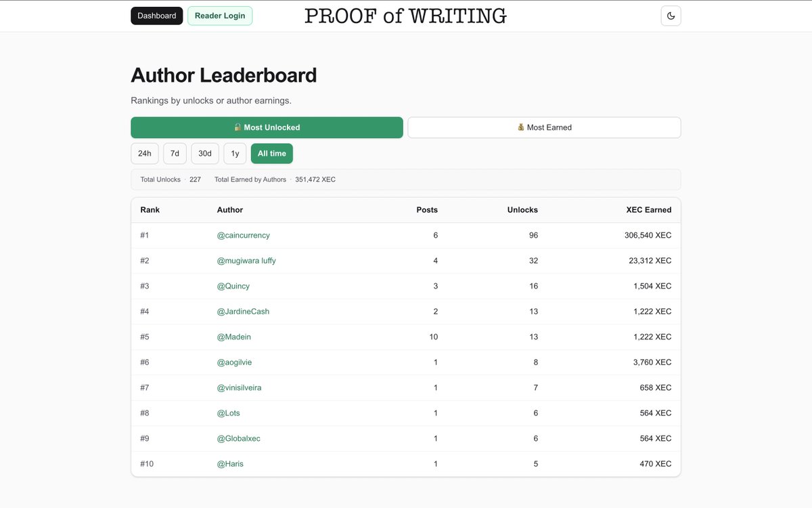
Task: Click the 3,760 XEC earnings value
Action: point(652,362)
